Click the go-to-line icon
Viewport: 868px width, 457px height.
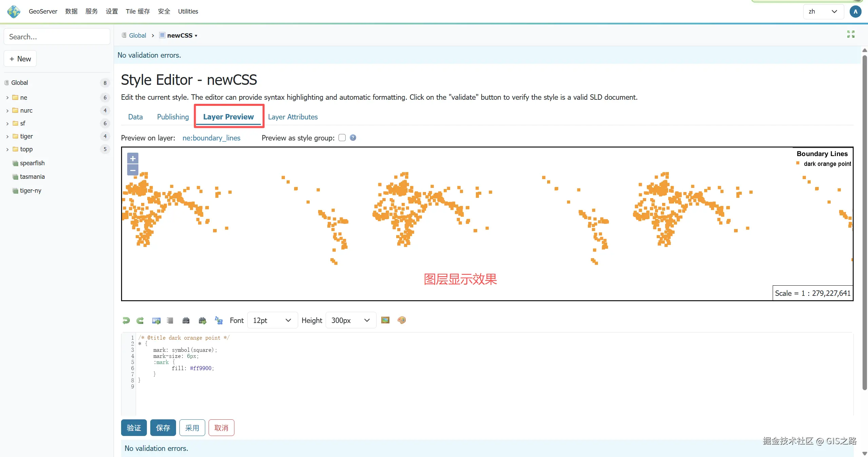pyautogui.click(x=156, y=320)
